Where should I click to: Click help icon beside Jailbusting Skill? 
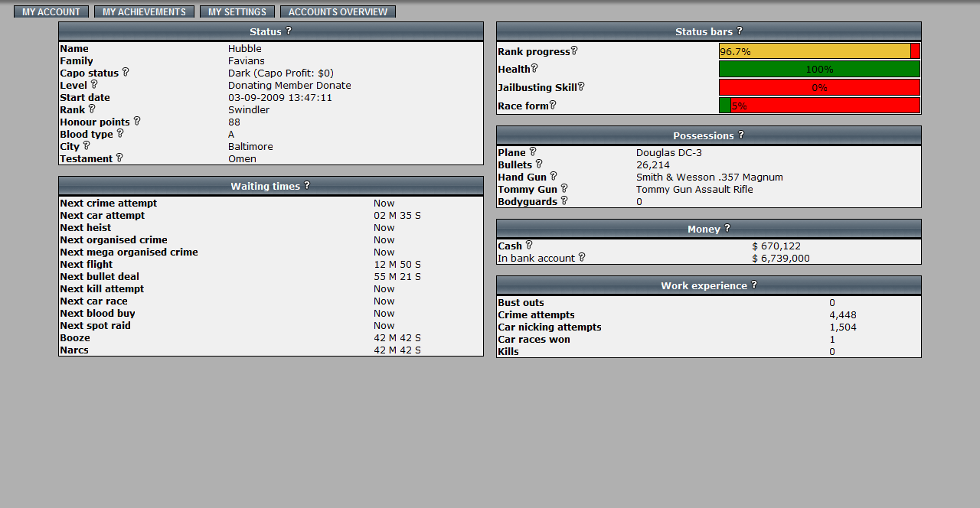(581, 87)
